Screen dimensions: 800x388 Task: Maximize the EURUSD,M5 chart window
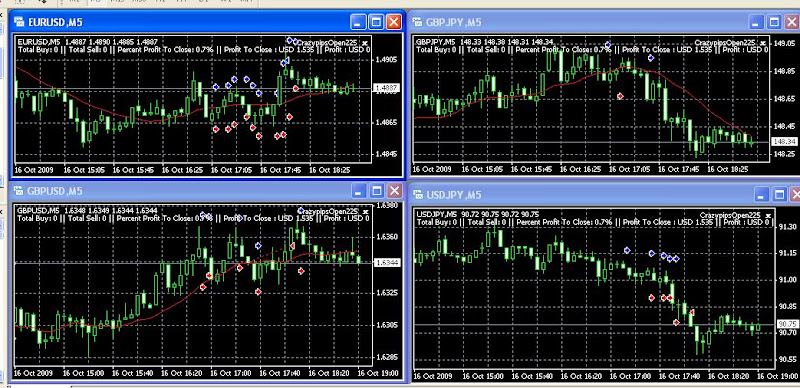point(377,22)
